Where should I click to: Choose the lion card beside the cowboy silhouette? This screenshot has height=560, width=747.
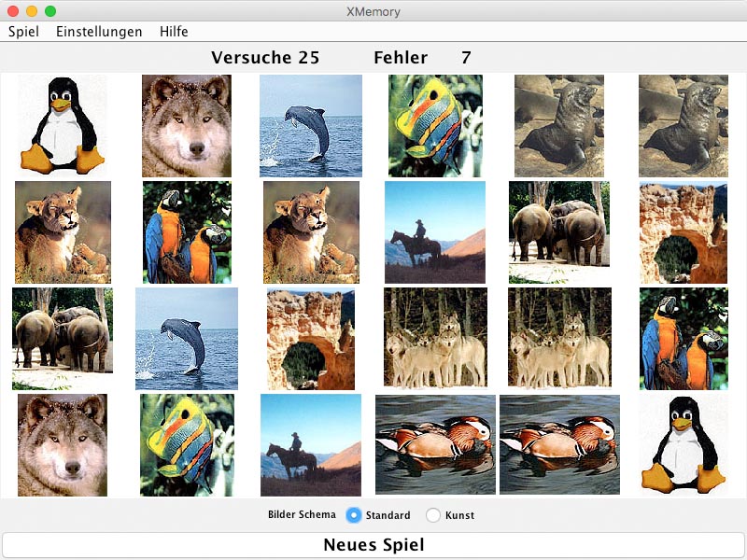[x=311, y=232]
